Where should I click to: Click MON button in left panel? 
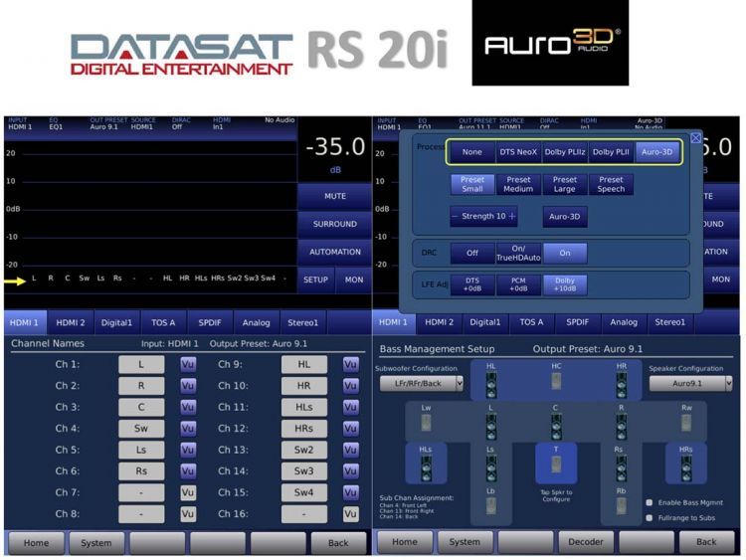(x=353, y=280)
